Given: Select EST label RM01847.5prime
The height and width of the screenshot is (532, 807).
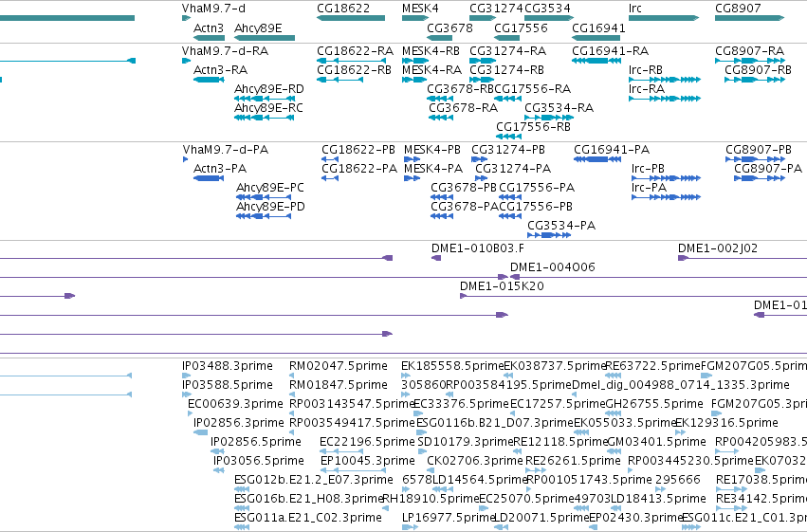Looking at the screenshot, I should [x=339, y=385].
